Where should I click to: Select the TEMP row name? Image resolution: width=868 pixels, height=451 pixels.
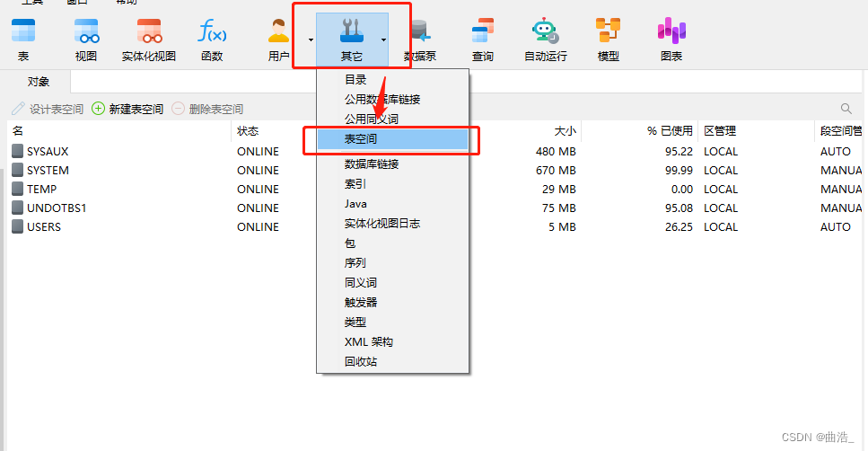click(41, 189)
